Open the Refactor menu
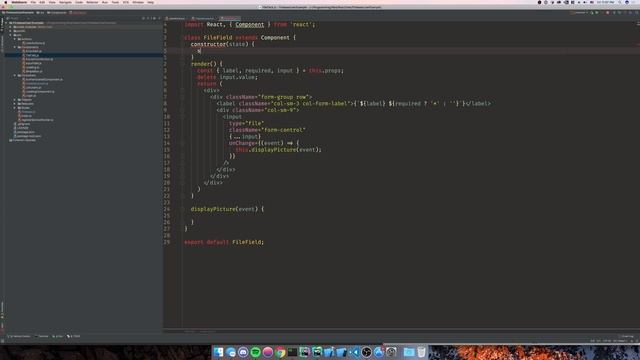Screen dimensions: 640x360 (x=92, y=2)
